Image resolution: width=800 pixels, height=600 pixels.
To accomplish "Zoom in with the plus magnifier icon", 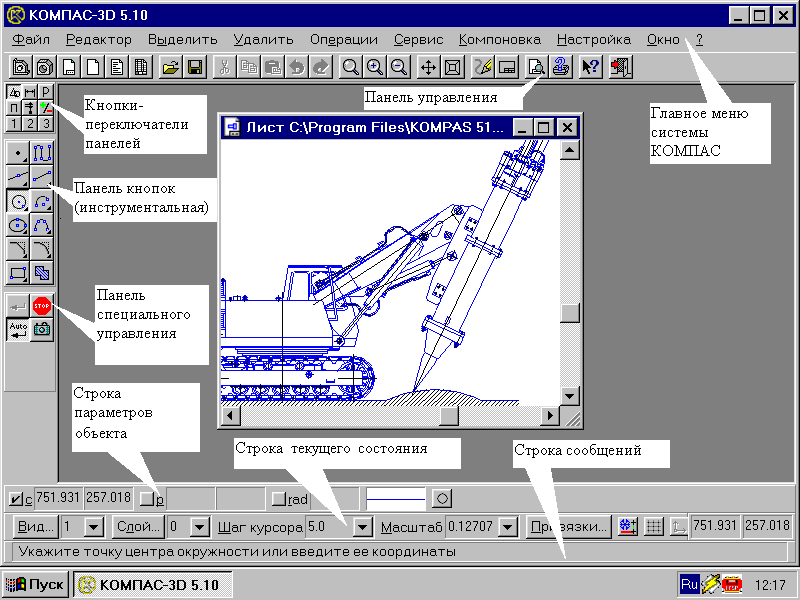I will coord(374,67).
